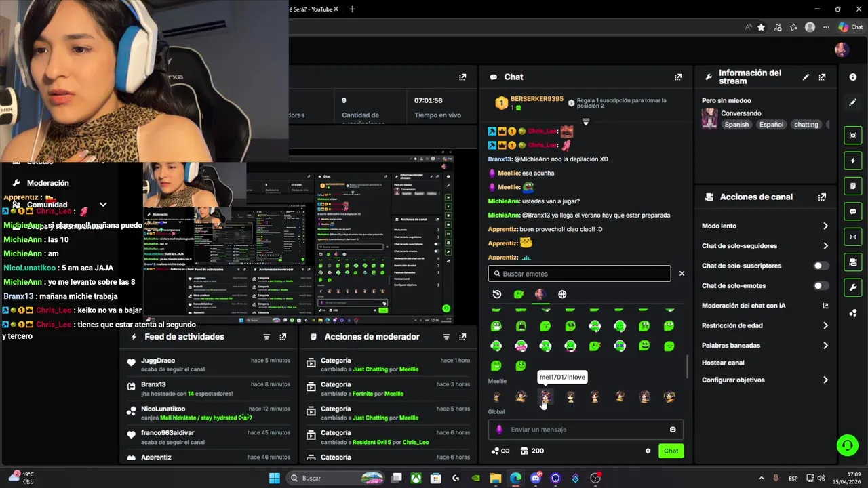Filter the Feed de actividades list
Image resolution: width=868 pixels, height=488 pixels.
point(267,337)
